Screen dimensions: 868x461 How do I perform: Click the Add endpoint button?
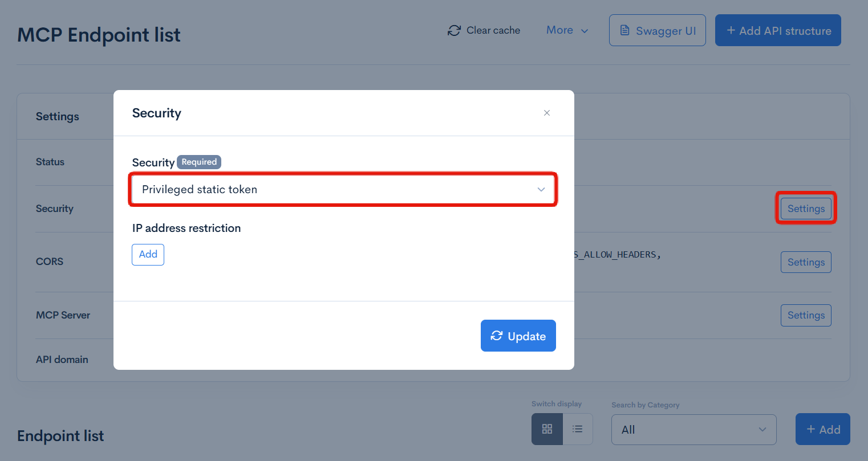click(x=822, y=429)
